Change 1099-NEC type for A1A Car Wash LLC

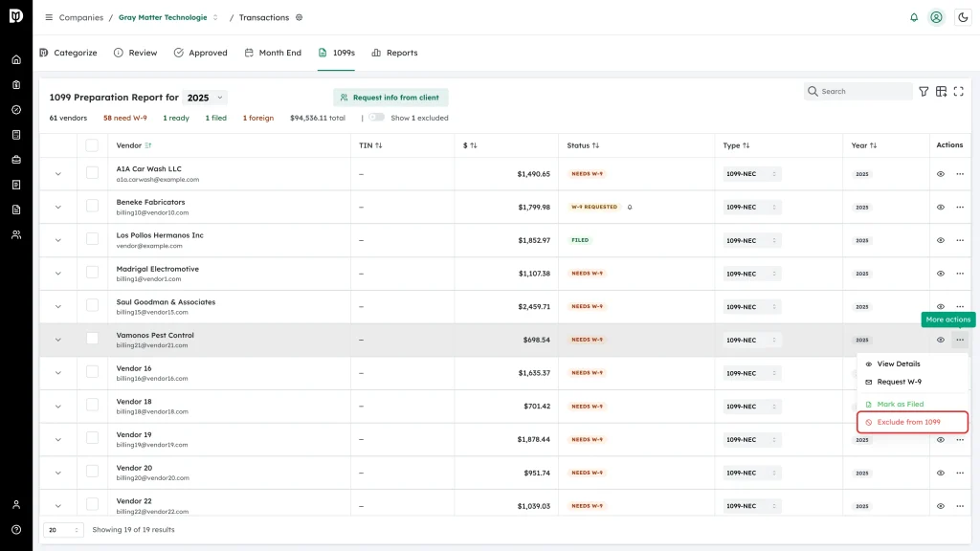pos(751,174)
